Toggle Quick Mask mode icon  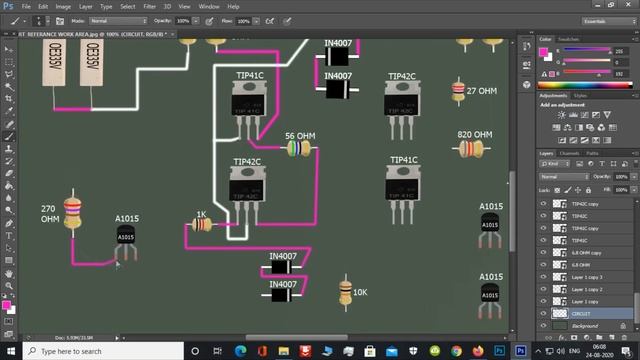coord(8,322)
